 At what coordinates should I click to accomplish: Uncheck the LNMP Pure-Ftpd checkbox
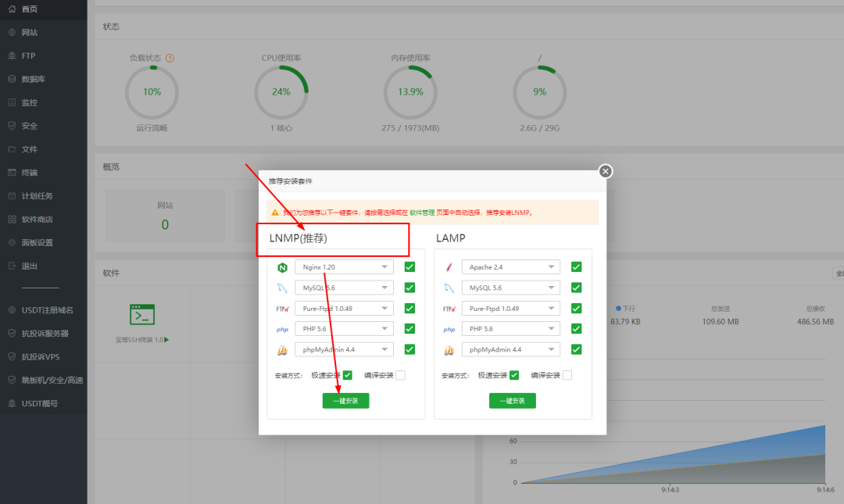click(x=409, y=309)
